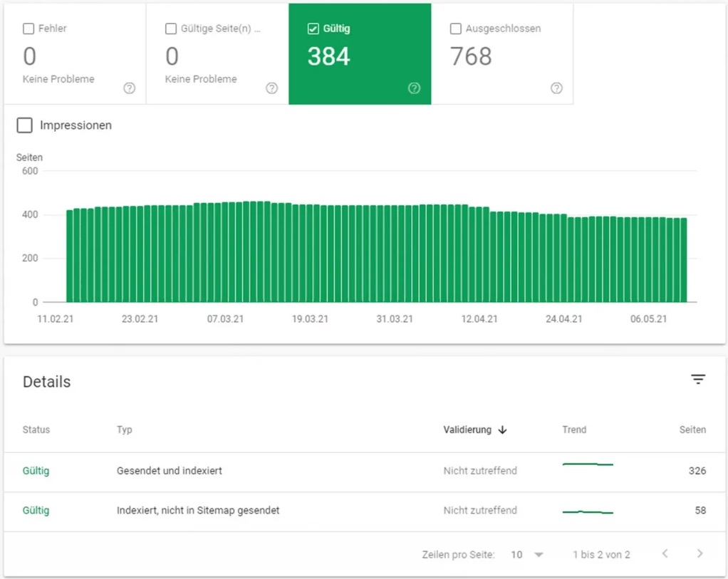Enable the Fehler checkbox
Image resolution: width=728 pixels, height=579 pixels.
(28, 29)
